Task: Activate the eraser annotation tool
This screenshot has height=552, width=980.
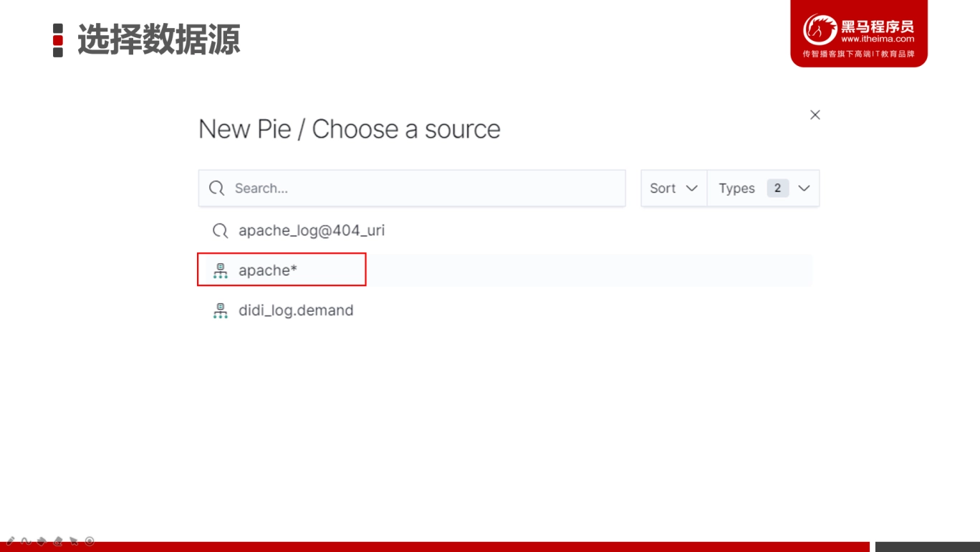Action: click(57, 541)
